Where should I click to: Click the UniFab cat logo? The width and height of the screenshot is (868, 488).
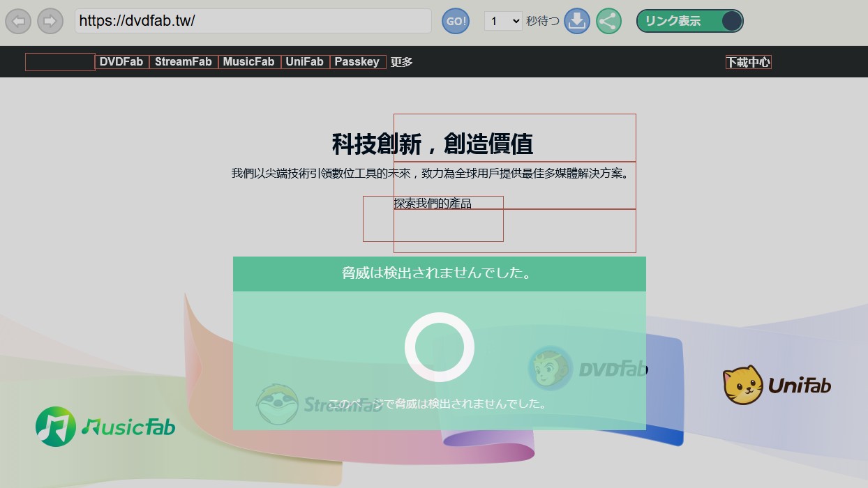[777, 385]
